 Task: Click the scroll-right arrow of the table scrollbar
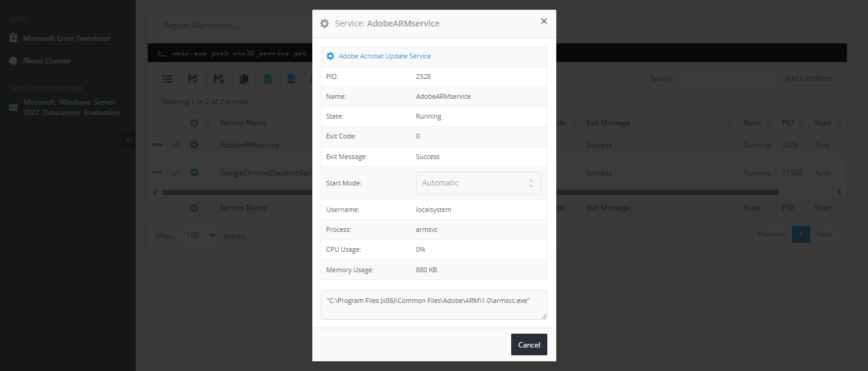[x=840, y=192]
